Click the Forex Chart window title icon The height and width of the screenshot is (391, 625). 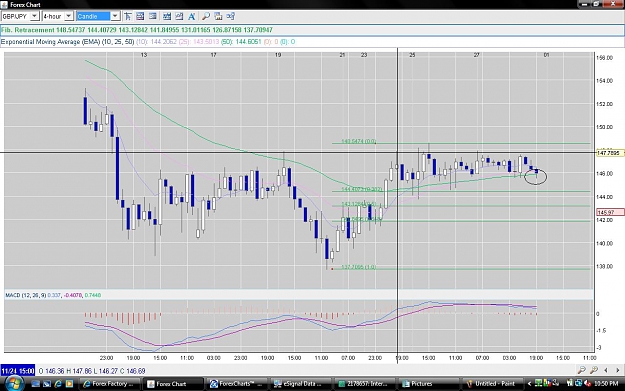point(4,4)
